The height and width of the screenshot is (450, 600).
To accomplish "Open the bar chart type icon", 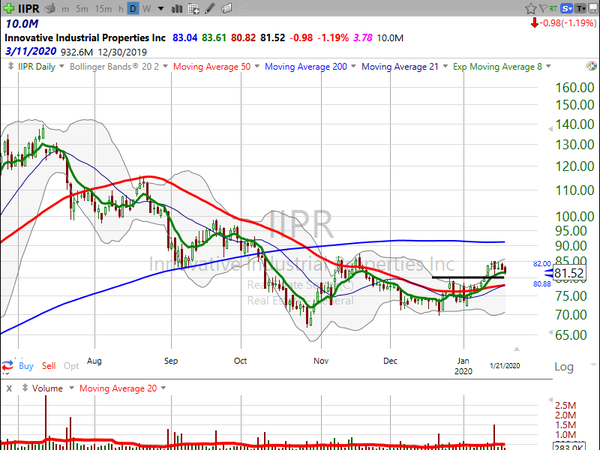I will (x=177, y=8).
